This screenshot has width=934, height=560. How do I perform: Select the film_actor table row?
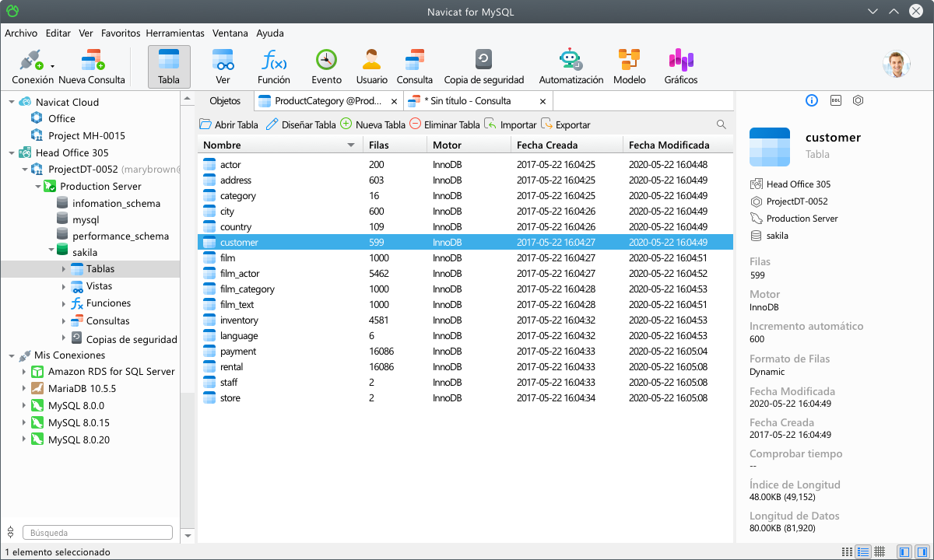point(465,273)
